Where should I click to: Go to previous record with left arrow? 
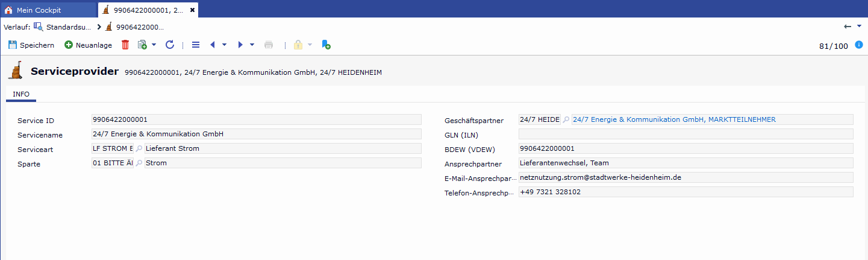pyautogui.click(x=213, y=45)
